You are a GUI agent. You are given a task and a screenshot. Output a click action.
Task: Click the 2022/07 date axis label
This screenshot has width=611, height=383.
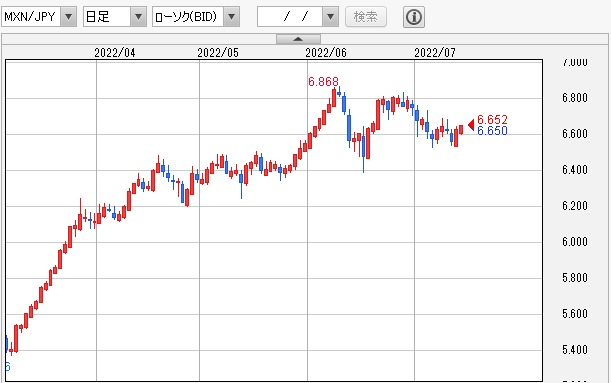click(435, 53)
